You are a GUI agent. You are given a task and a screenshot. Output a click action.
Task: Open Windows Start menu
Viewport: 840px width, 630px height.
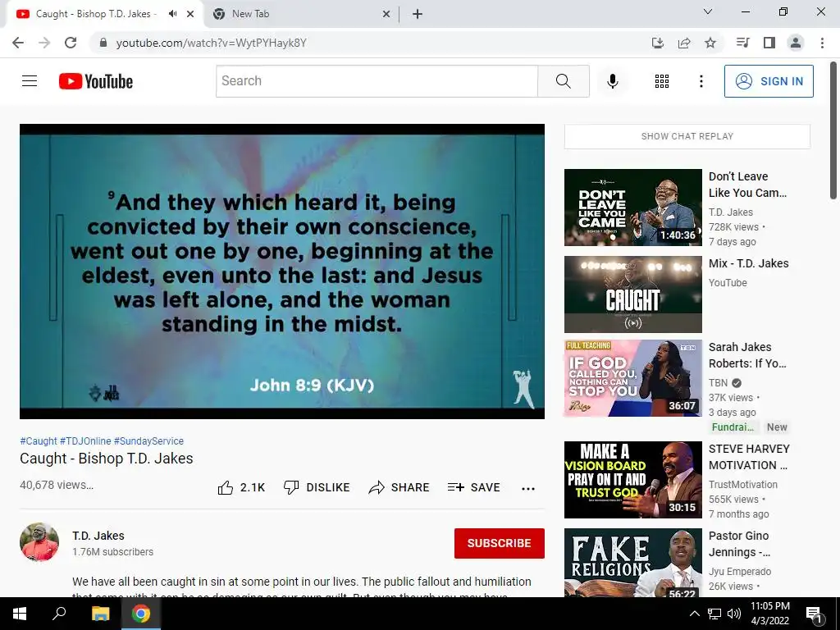tap(20, 614)
